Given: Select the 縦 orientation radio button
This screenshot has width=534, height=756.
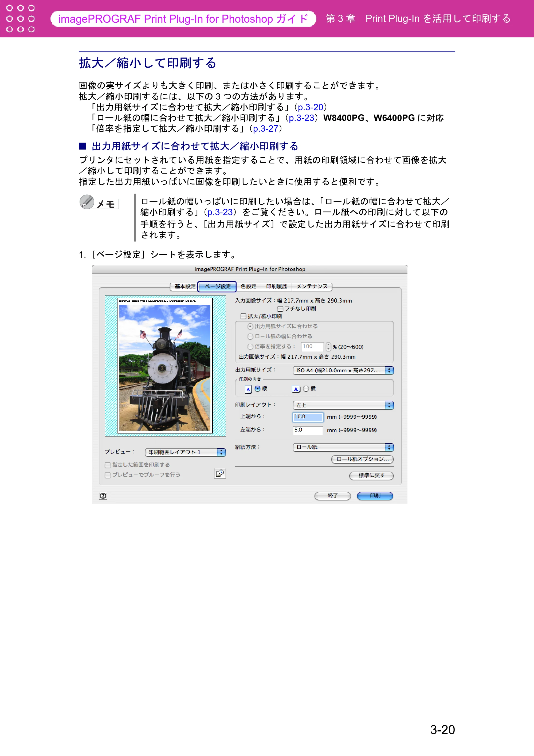Looking at the screenshot, I should pos(258,389).
